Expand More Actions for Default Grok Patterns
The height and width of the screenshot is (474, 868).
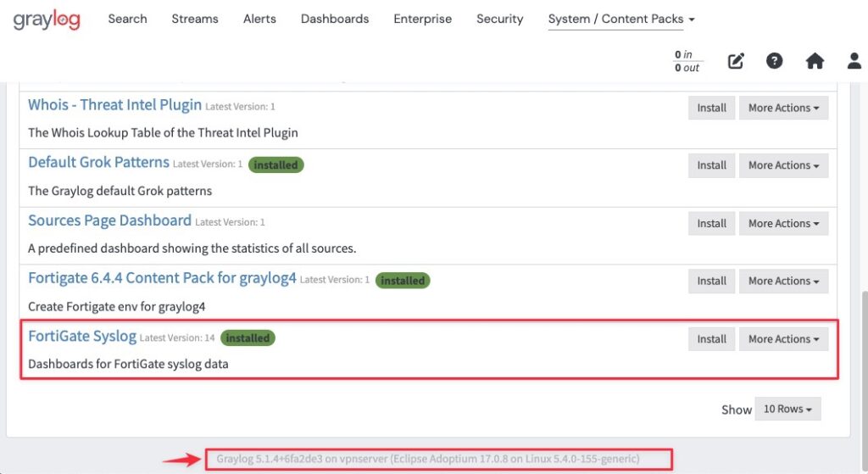(783, 165)
